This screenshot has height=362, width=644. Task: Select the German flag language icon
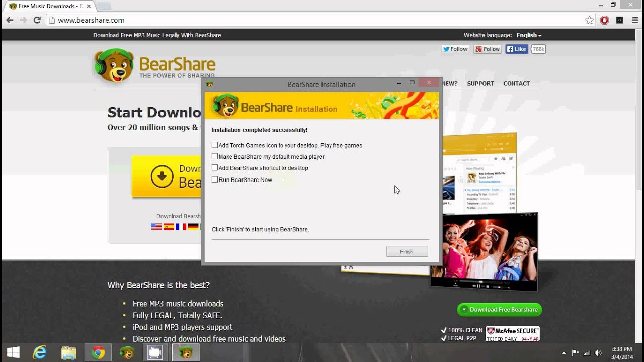pos(193,227)
